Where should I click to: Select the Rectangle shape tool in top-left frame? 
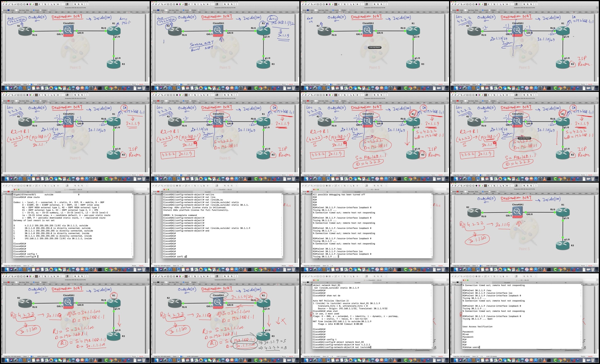[x=18, y=4]
